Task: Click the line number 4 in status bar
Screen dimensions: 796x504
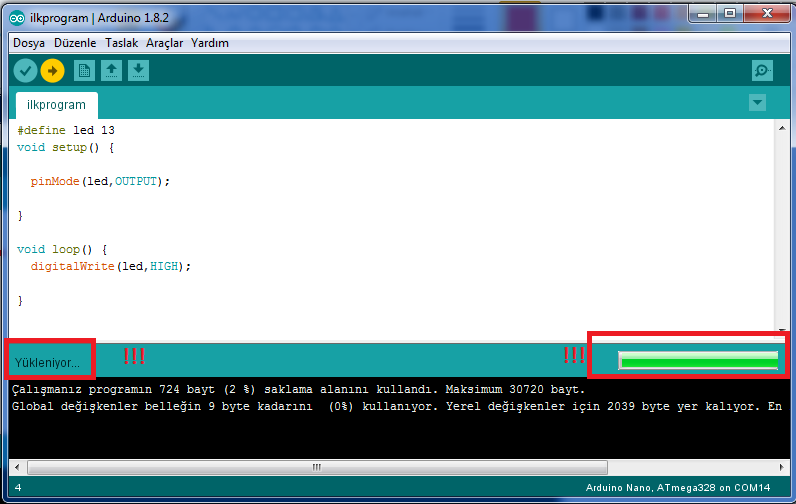Action: tap(18, 488)
